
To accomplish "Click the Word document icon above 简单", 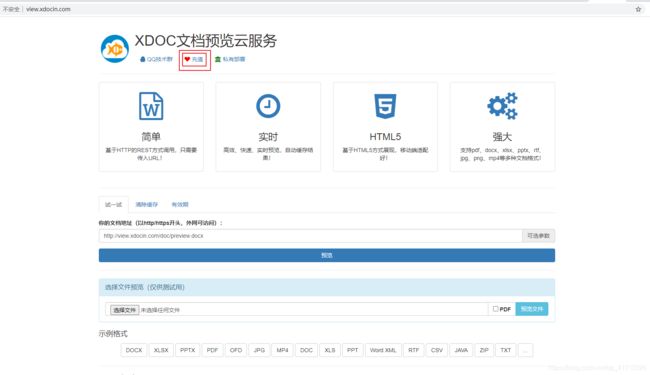I will point(151,106).
